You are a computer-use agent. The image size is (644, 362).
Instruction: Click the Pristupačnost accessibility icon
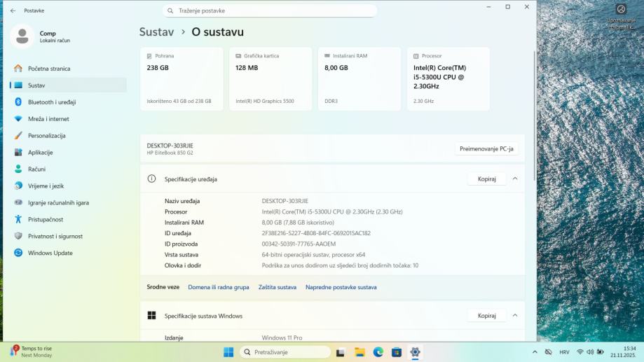[x=18, y=219]
